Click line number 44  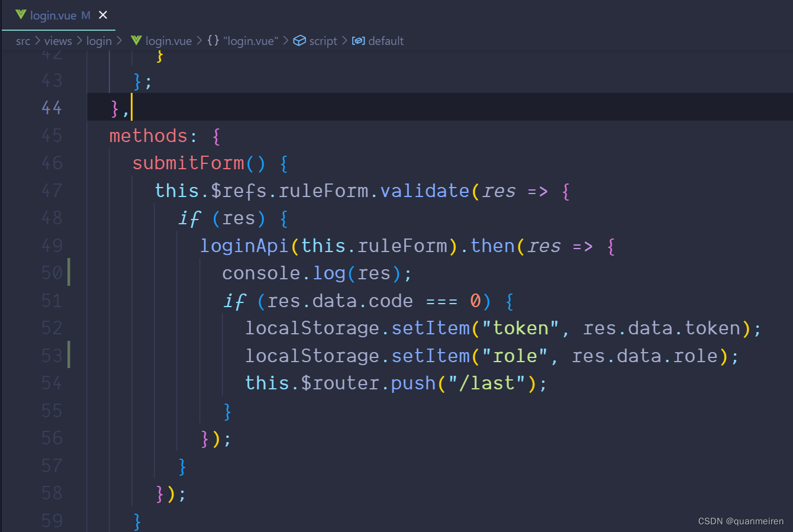tap(51, 108)
